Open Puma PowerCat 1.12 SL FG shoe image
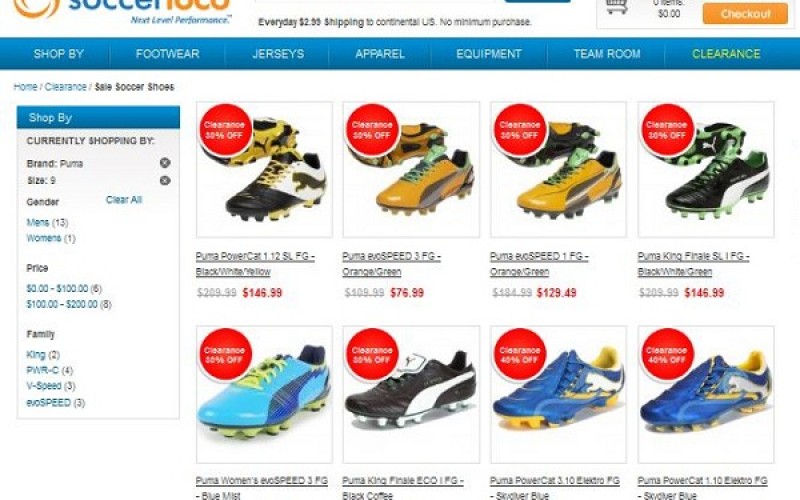 [264, 169]
